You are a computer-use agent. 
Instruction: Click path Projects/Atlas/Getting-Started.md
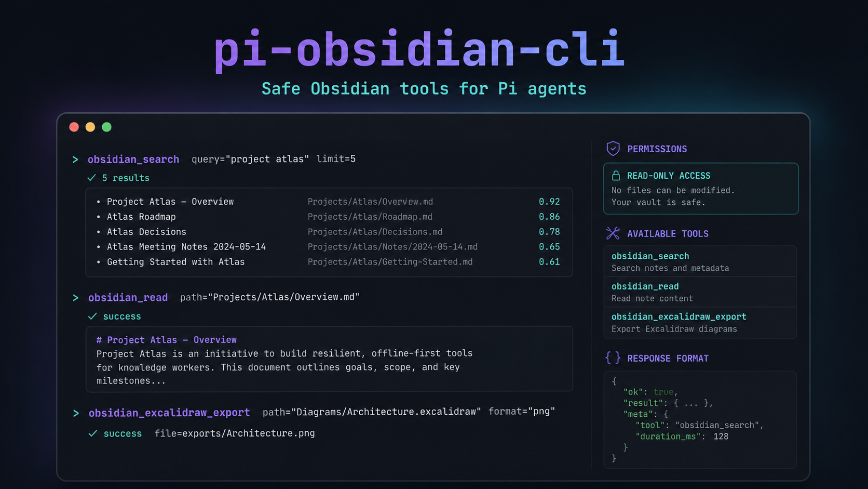pos(390,262)
